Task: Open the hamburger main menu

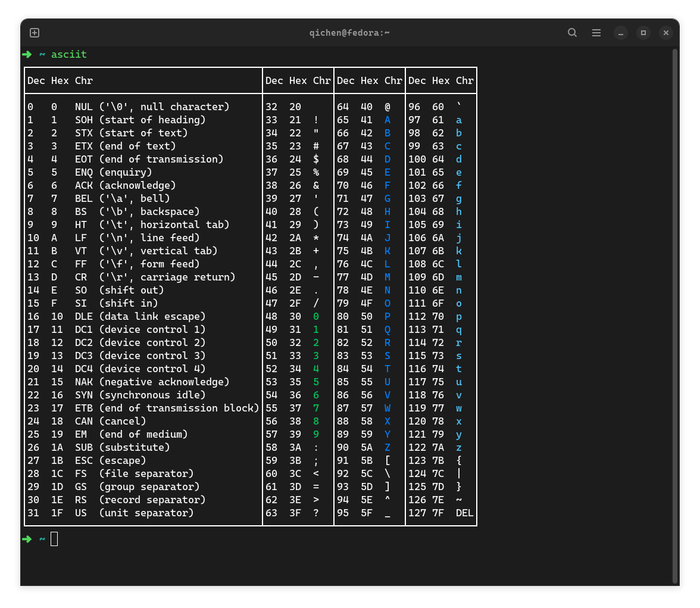Action: pos(596,33)
